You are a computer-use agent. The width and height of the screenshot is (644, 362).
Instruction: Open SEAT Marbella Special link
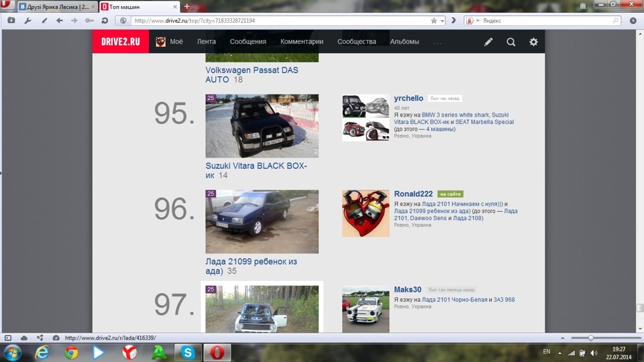[484, 122]
